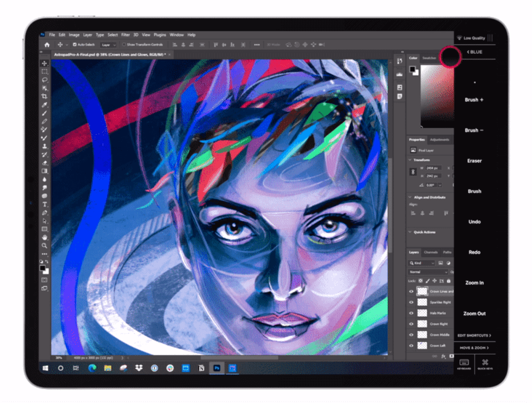Image resolution: width=532 pixels, height=403 pixels.
Task: Select the Zoom magnifier tool
Action: tap(45, 245)
